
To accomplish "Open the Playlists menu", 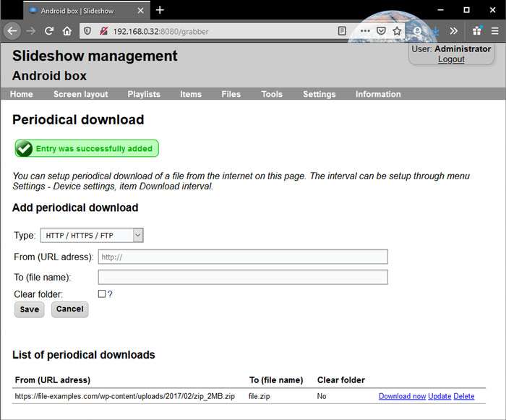I will [x=144, y=94].
